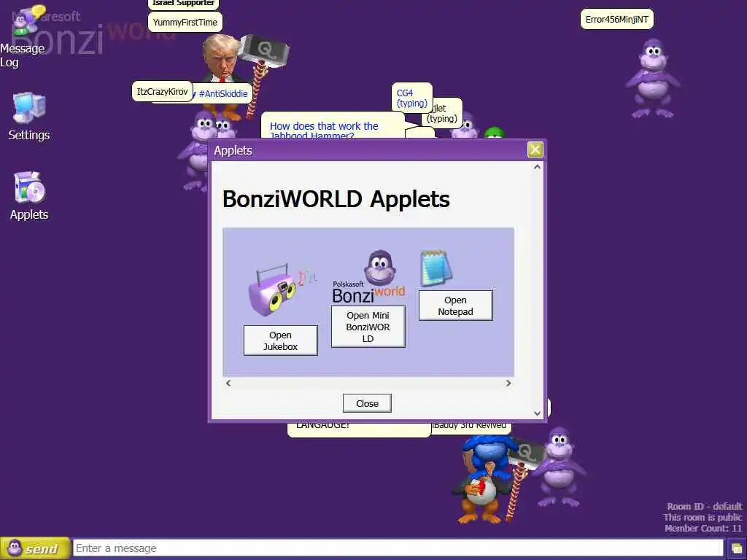Click the Error456MinjiNT Bonzi character
The width and height of the screenshot is (747, 560).
(x=652, y=78)
